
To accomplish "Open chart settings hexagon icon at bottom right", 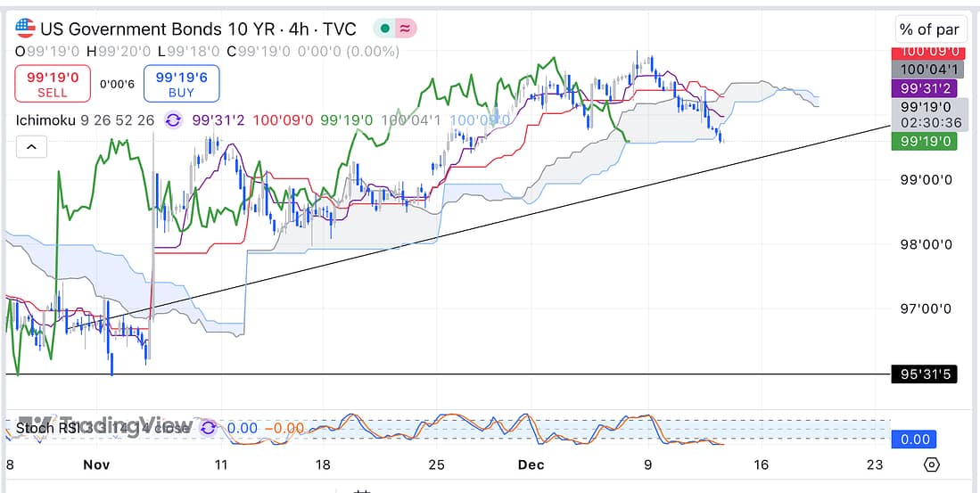I will pyautogui.click(x=932, y=464).
